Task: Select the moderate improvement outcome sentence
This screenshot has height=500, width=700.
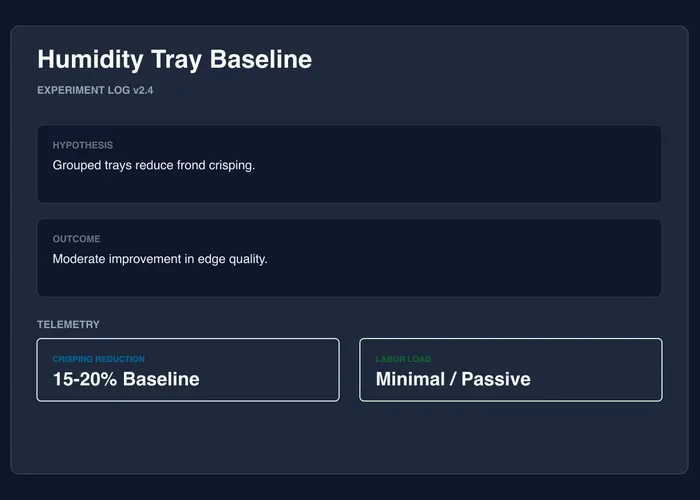Action: tap(160, 258)
